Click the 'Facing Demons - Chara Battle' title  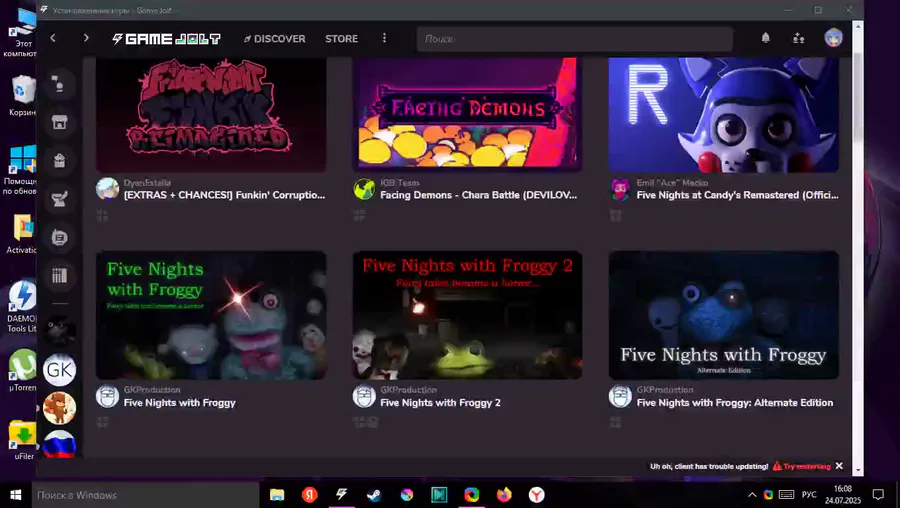click(479, 195)
